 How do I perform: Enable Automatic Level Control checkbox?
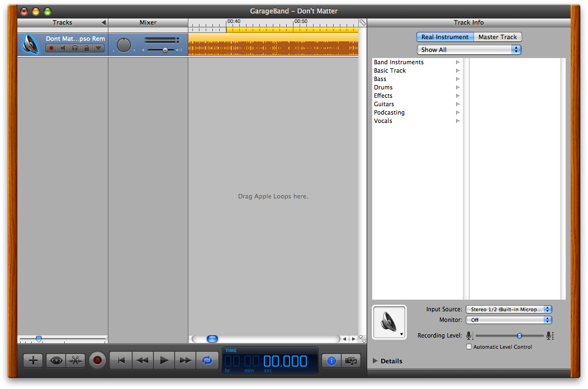click(469, 347)
